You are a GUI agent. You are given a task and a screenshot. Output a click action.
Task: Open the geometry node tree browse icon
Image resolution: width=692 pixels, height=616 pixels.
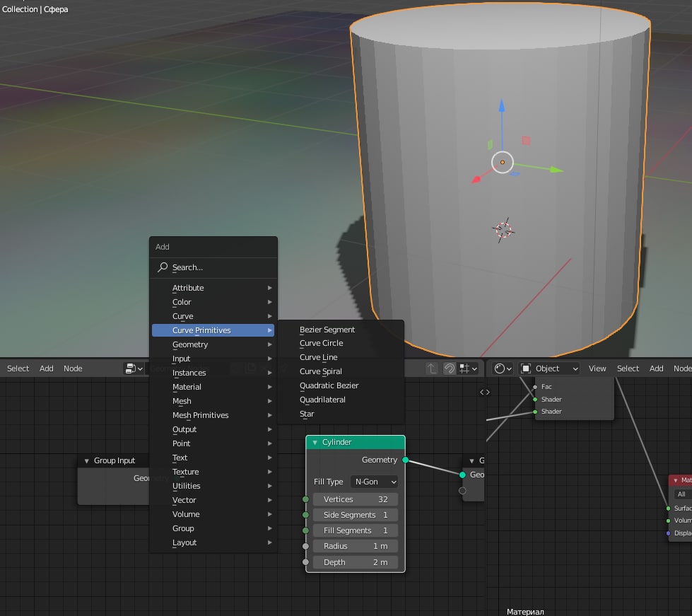click(134, 368)
